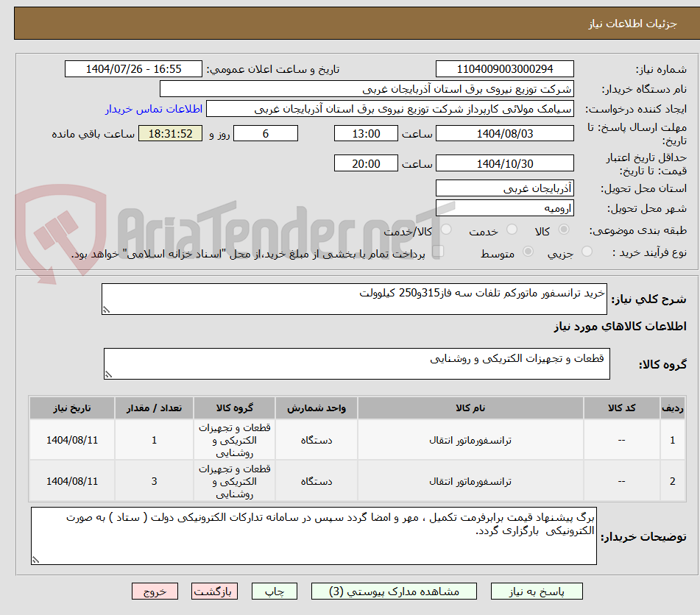700x615 pixels.
Task: Select the خدمت radio button
Action: point(513,230)
